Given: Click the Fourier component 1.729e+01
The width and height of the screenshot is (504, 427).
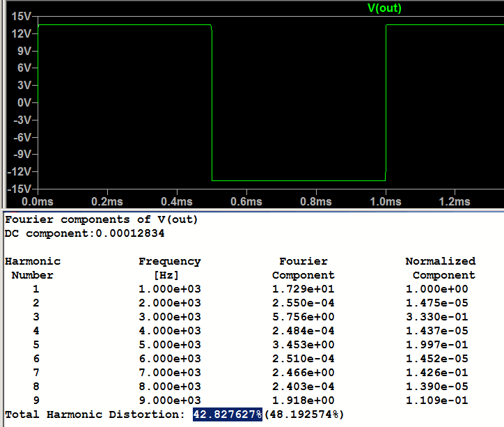Looking at the screenshot, I should coord(304,289).
